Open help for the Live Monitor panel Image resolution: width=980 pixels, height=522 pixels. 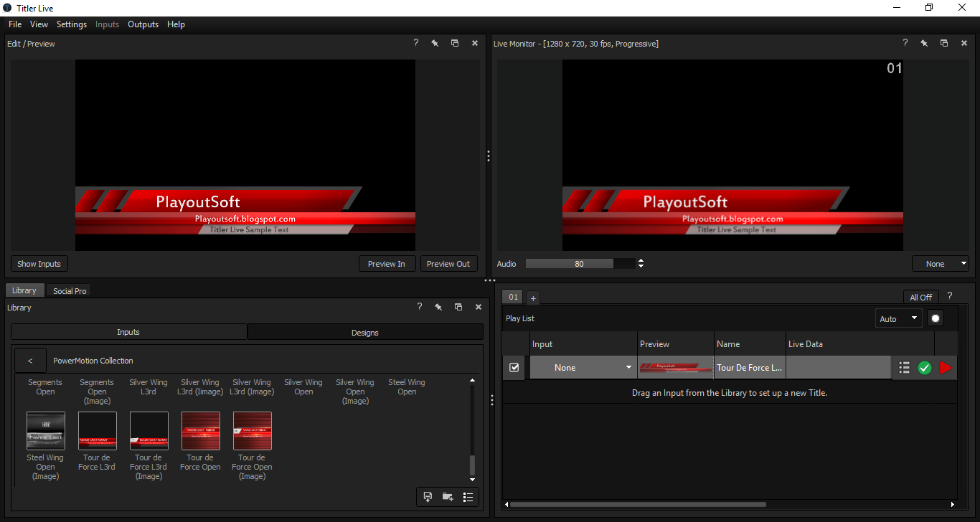905,43
